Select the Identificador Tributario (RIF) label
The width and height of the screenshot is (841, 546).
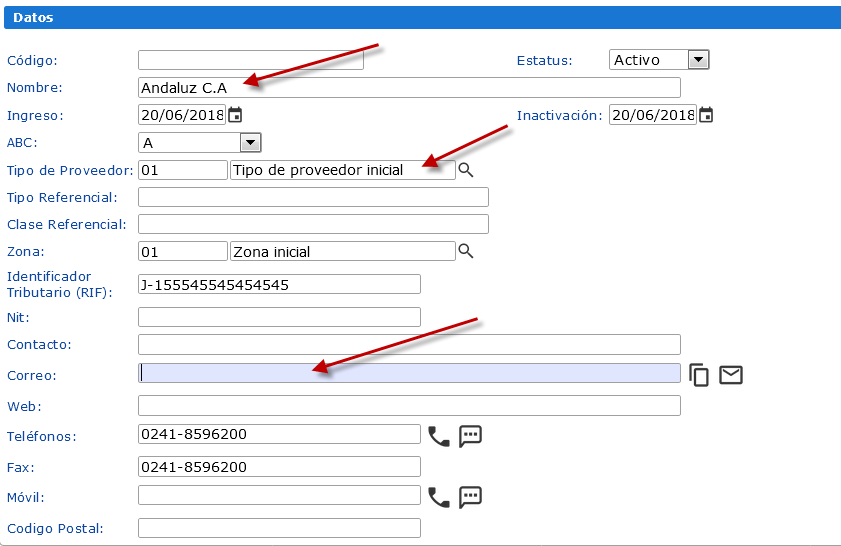60,285
